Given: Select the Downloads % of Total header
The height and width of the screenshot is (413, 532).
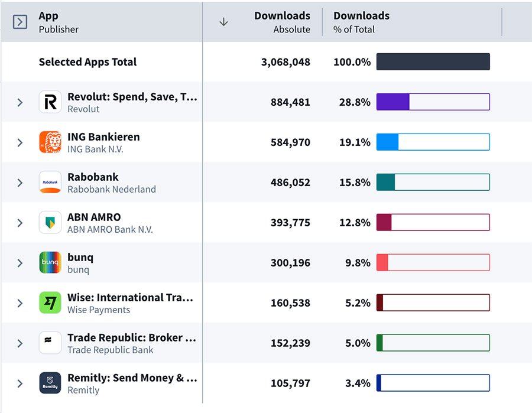Looking at the screenshot, I should coord(361,22).
